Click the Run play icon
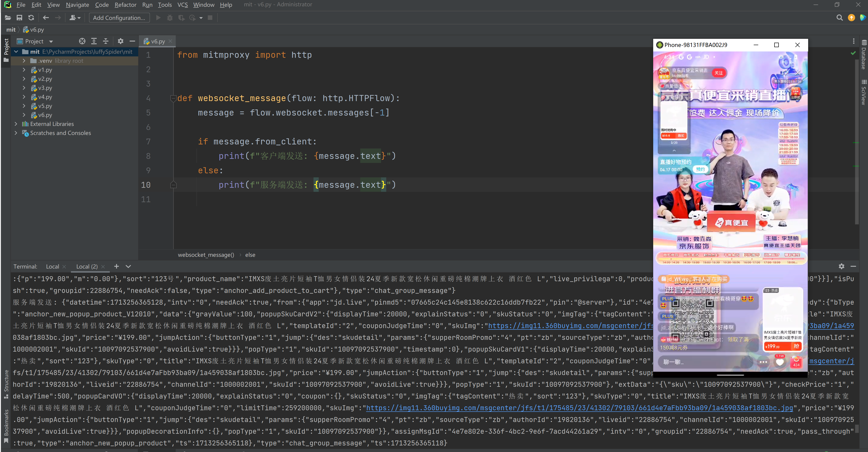The image size is (868, 452). (x=158, y=18)
